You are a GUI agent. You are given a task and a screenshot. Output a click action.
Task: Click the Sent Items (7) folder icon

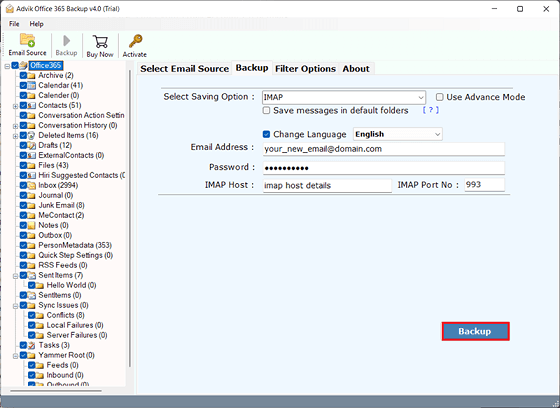tap(31, 275)
